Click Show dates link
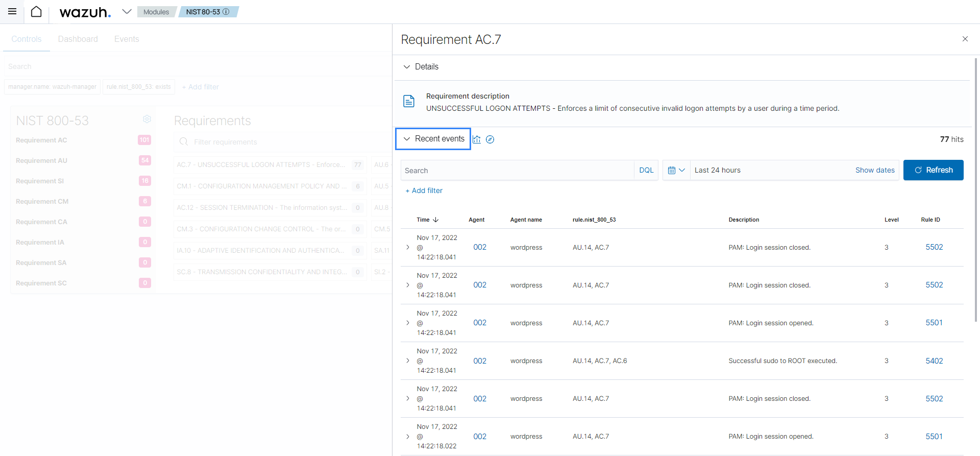 point(875,170)
